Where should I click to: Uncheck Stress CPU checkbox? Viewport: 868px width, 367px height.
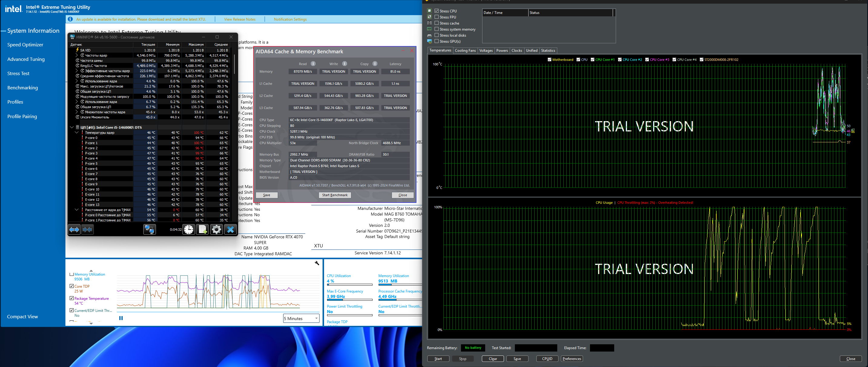pyautogui.click(x=437, y=11)
